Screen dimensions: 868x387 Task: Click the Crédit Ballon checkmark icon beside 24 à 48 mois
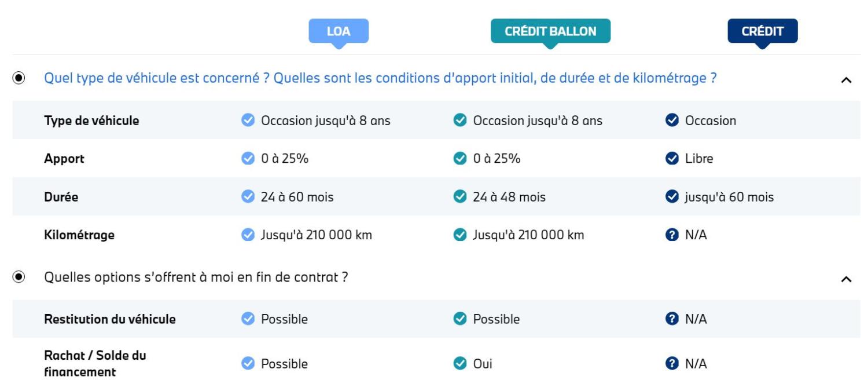click(x=460, y=197)
